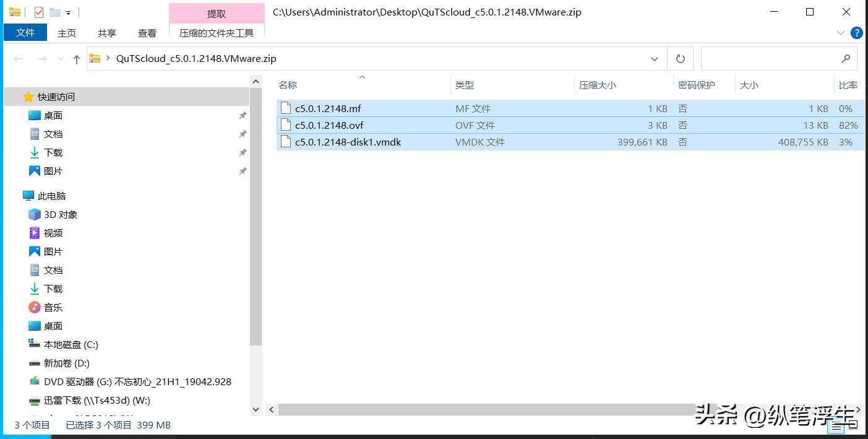868x439 pixels.
Task: Open pinned 下载 under quick access
Action: pos(53,152)
